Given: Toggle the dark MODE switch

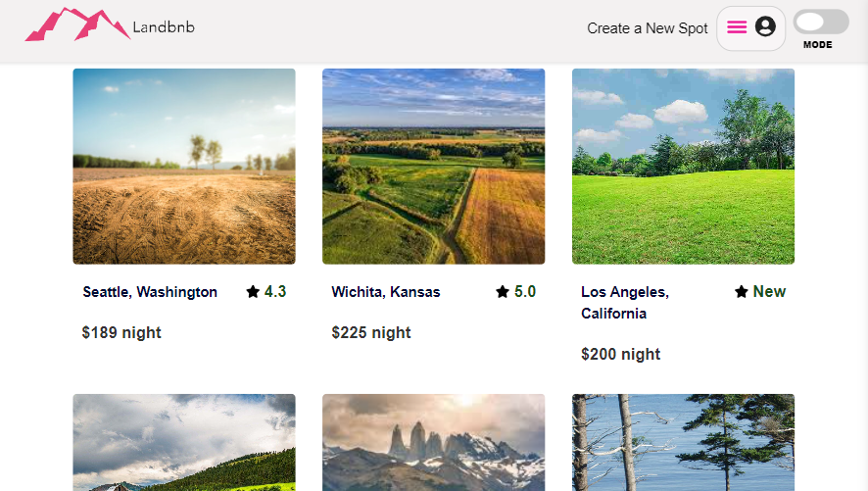Looking at the screenshot, I should point(820,22).
